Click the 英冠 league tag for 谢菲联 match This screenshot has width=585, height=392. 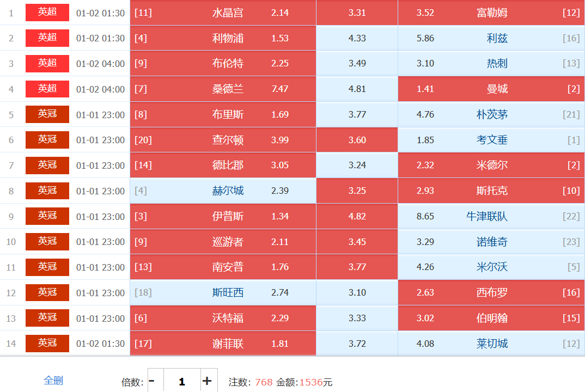point(47,344)
